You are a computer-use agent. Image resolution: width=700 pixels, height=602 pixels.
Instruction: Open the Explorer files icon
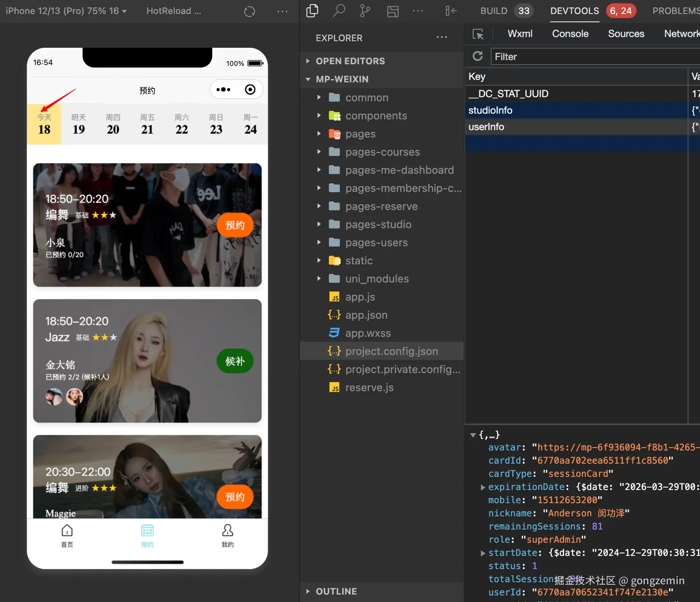313,11
